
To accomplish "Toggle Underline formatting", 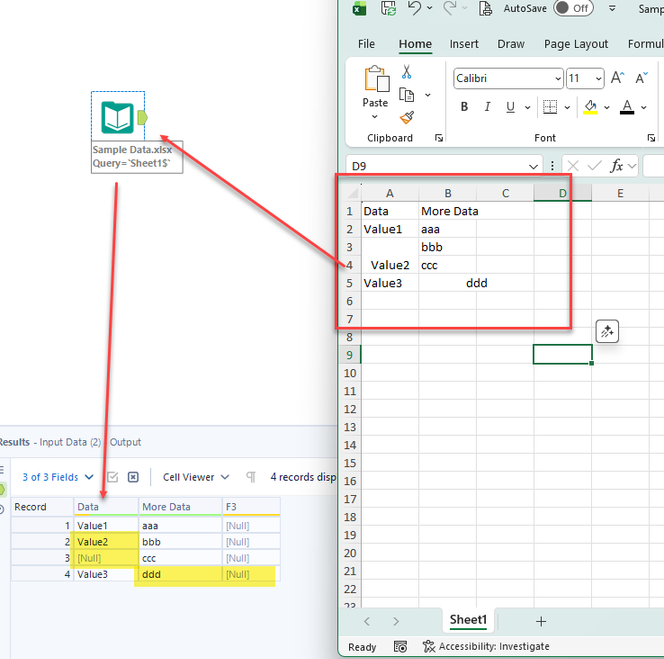I will click(511, 107).
